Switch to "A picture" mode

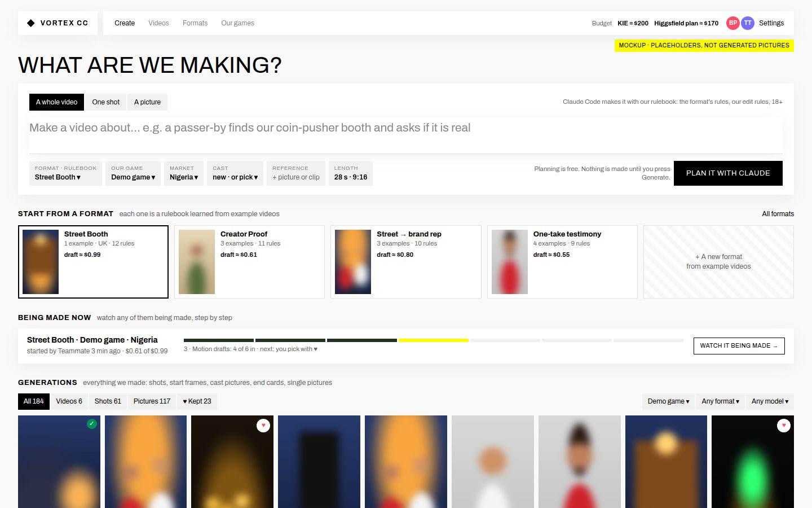pyautogui.click(x=148, y=102)
